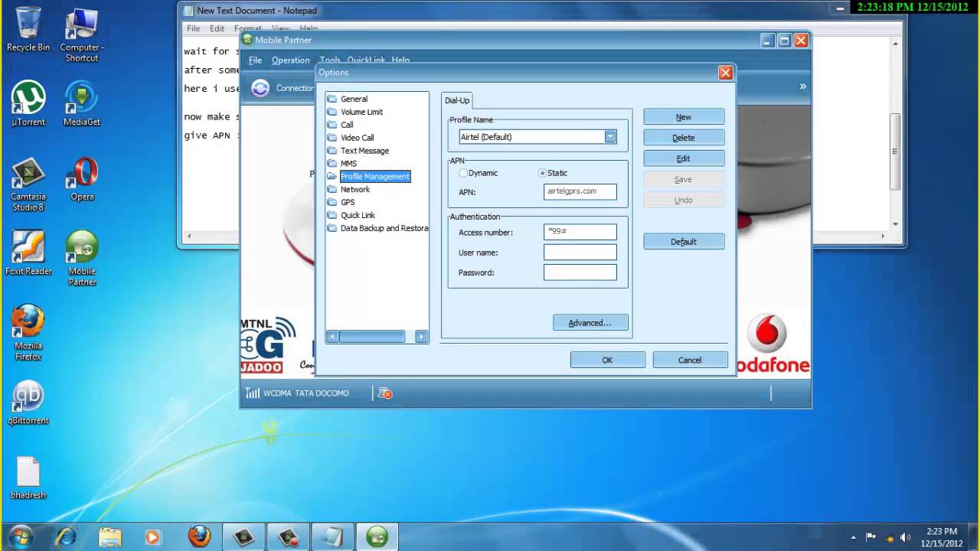Click the volume icon in system tray
This screenshot has width=980, height=551.
tap(905, 537)
